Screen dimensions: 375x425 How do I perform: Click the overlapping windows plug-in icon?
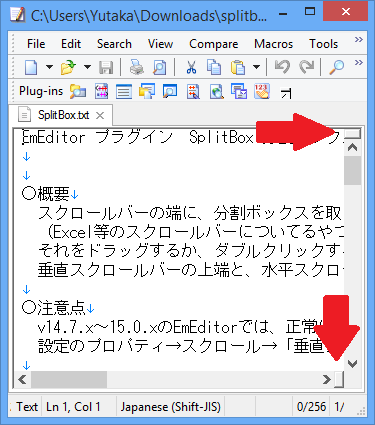tap(239, 91)
